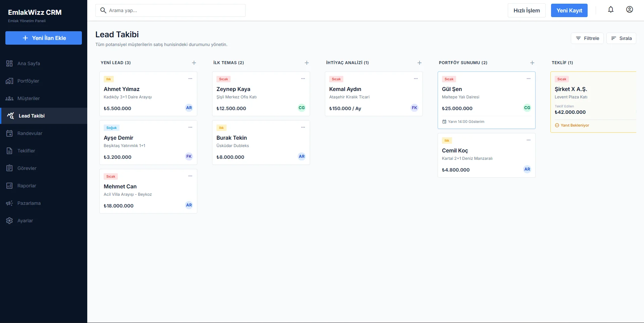The height and width of the screenshot is (323, 644).
Task: Add a card to Yeni Lead column
Action: tap(194, 63)
